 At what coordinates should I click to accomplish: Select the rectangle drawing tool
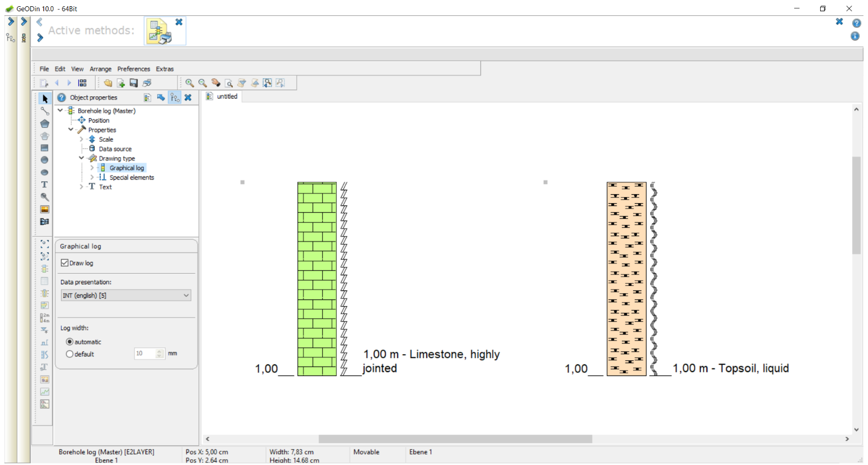[44, 148]
